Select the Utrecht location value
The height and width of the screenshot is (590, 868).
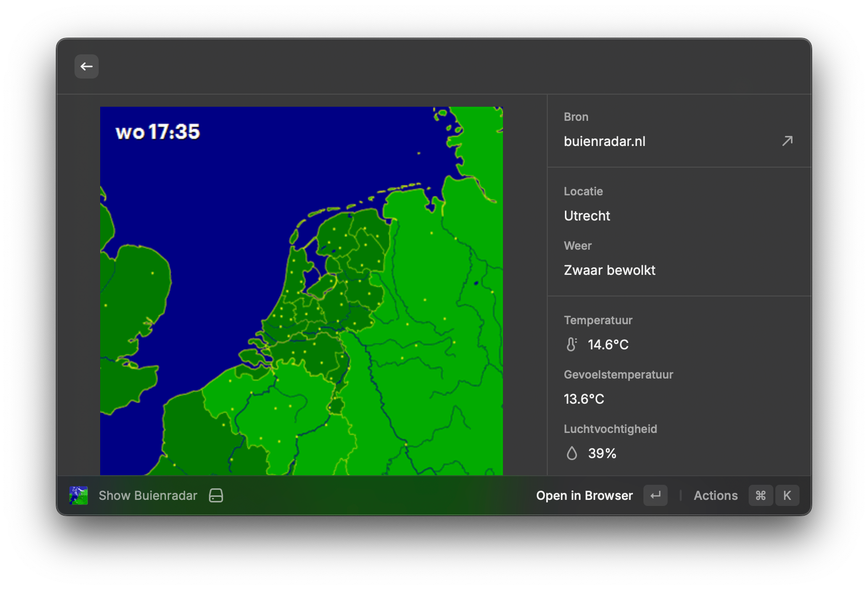(x=587, y=216)
